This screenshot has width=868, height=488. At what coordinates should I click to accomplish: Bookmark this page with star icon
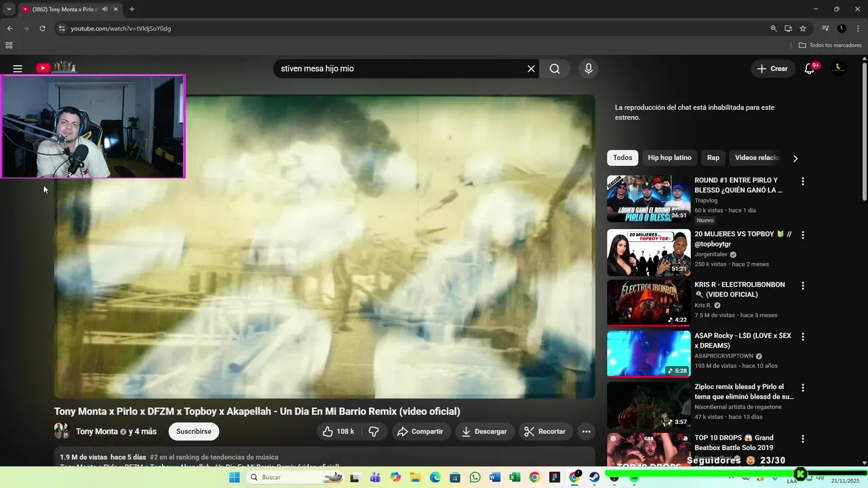point(803,28)
